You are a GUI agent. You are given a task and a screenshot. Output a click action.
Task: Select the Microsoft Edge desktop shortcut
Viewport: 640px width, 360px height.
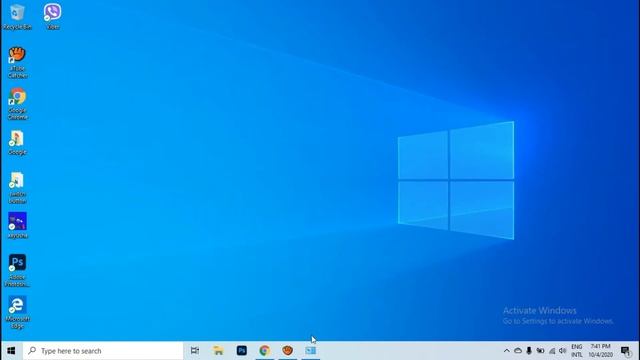point(17,312)
